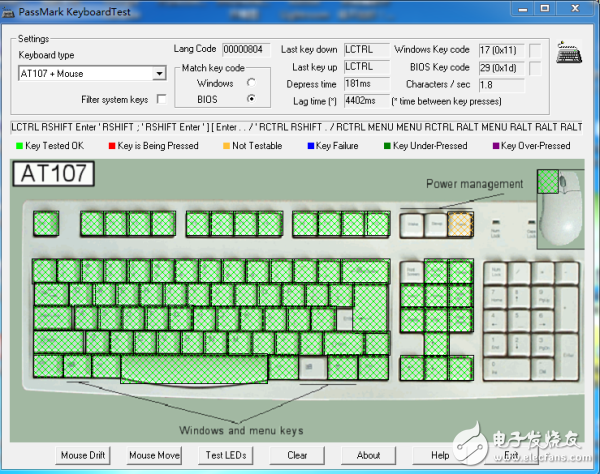Screen dimensions: 600x474
Task: Click the left arrow key on keyboard image
Action: tap(412, 368)
